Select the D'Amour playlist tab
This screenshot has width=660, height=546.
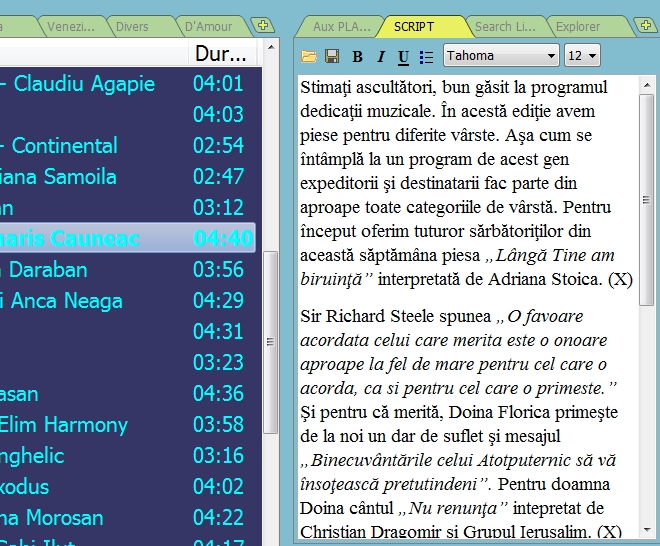208,27
